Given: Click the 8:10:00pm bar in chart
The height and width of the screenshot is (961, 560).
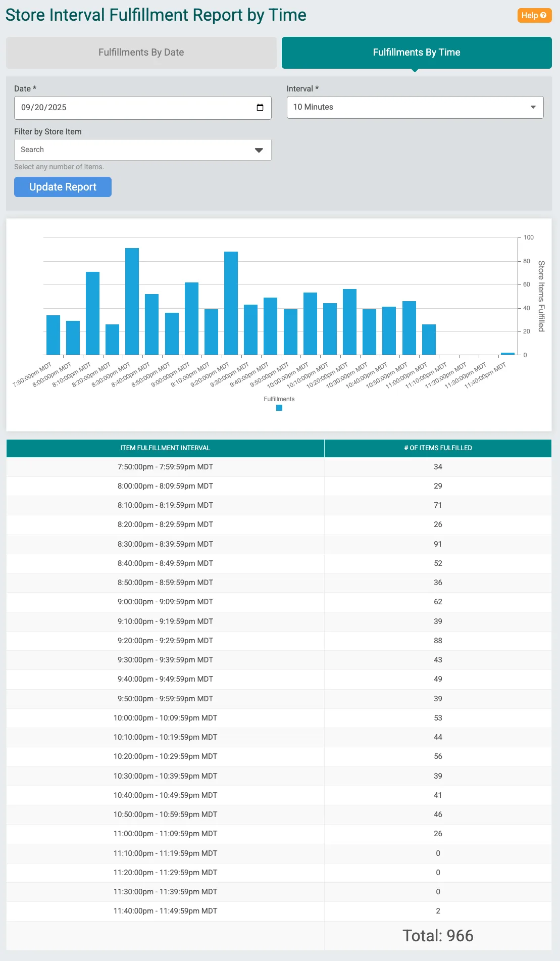Looking at the screenshot, I should pyautogui.click(x=92, y=313).
